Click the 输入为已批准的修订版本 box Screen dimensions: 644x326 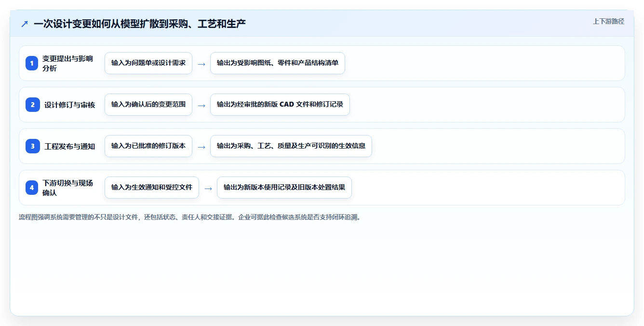(148, 146)
